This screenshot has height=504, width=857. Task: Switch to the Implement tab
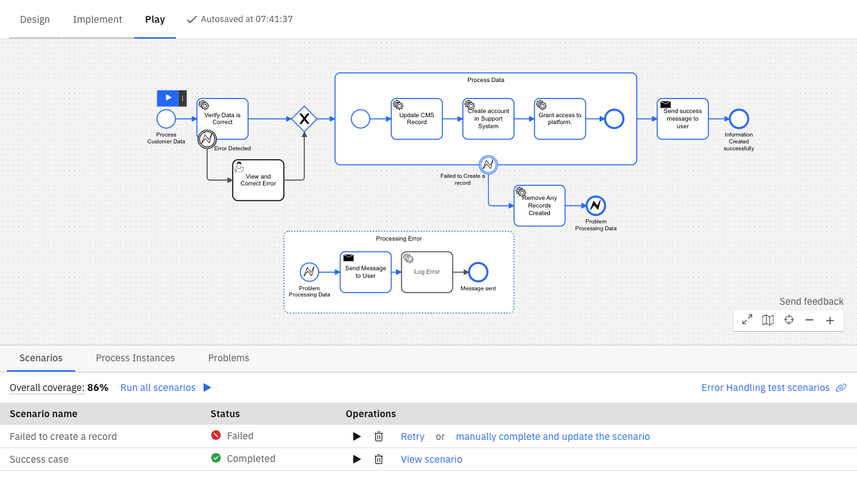[x=98, y=19]
